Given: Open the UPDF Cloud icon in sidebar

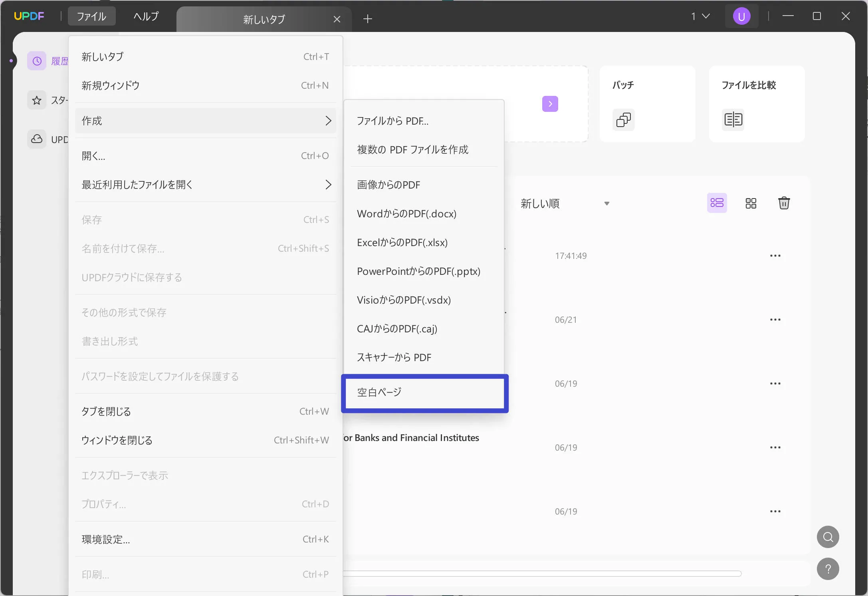Looking at the screenshot, I should pos(37,139).
